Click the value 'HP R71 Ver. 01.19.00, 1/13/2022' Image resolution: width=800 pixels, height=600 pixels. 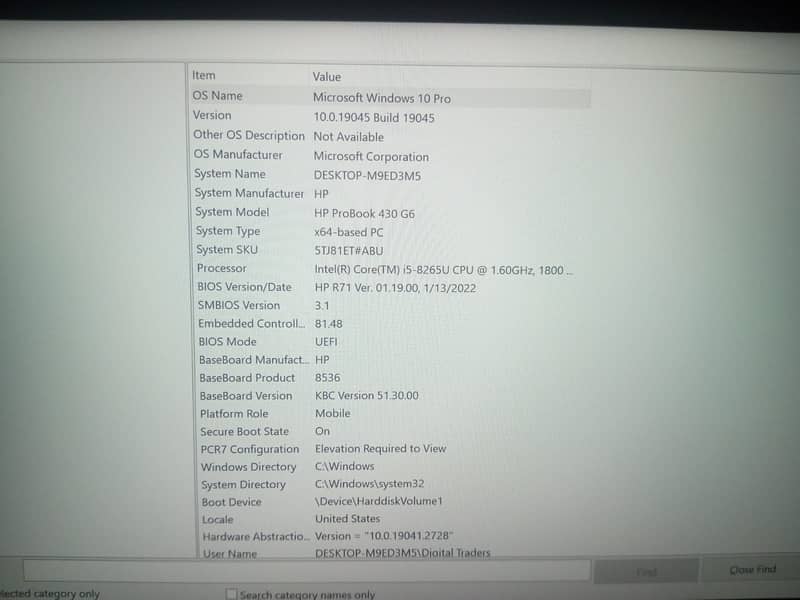pos(395,288)
